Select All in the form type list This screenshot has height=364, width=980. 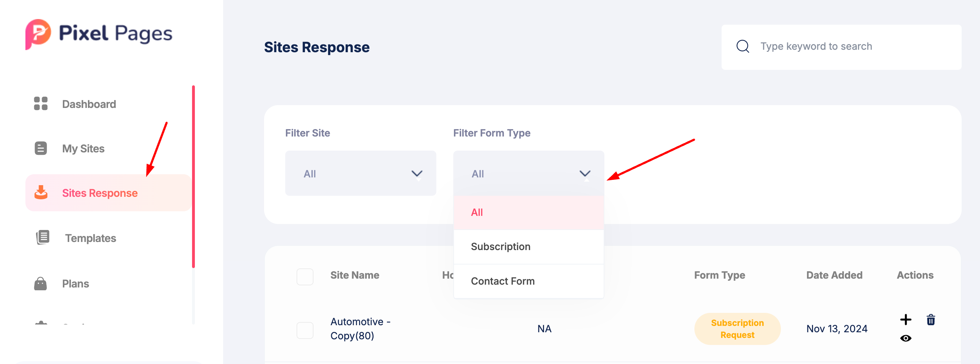pyautogui.click(x=528, y=212)
